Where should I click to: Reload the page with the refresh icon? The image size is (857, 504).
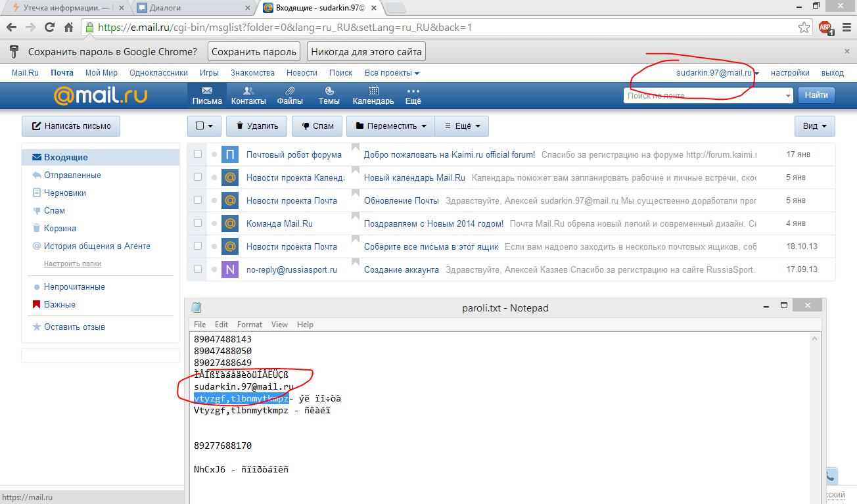49,28
